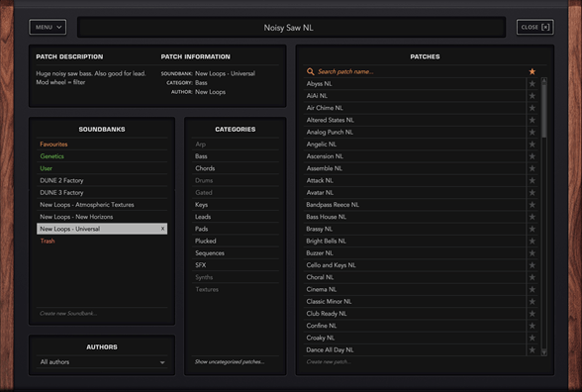Click the patch list scroll up arrow
The width and height of the screenshot is (582, 392).
click(x=543, y=80)
